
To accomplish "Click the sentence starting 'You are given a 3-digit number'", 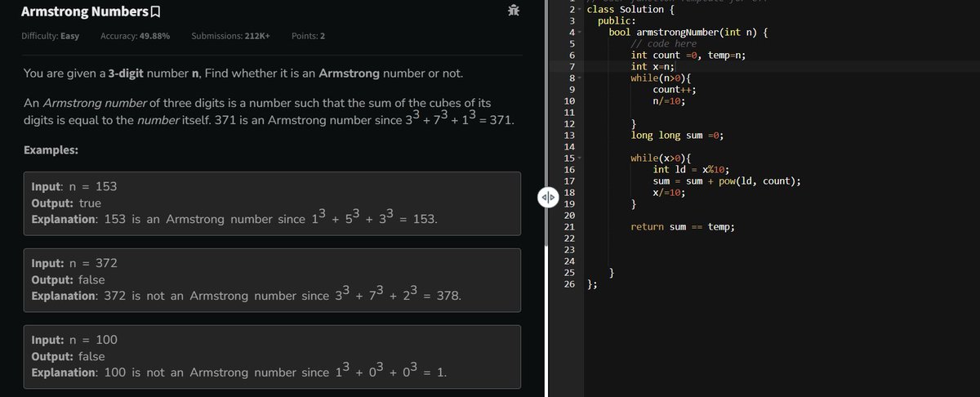I will click(242, 74).
